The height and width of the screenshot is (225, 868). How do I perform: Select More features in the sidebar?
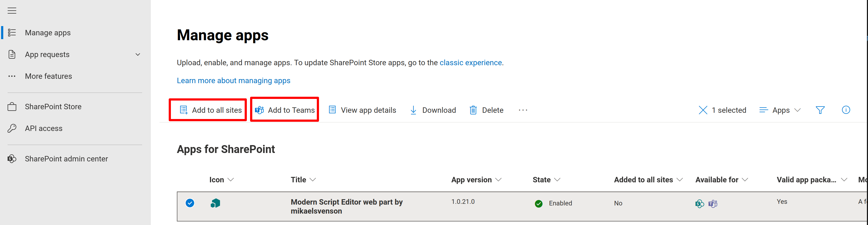(49, 76)
